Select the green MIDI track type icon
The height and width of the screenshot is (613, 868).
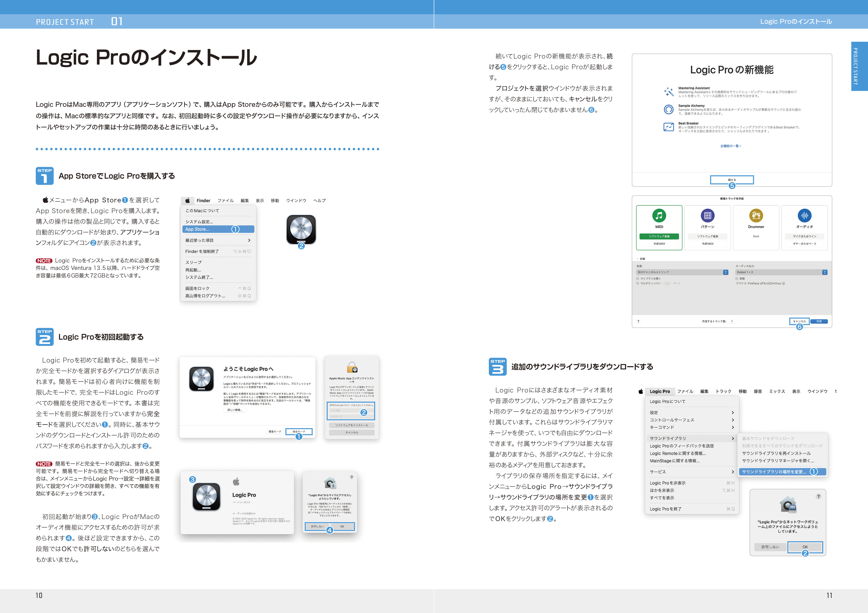point(659,216)
